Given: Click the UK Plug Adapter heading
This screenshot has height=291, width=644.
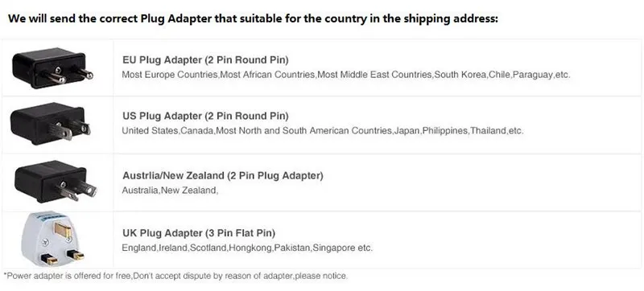Looking at the screenshot, I should coord(199,233).
